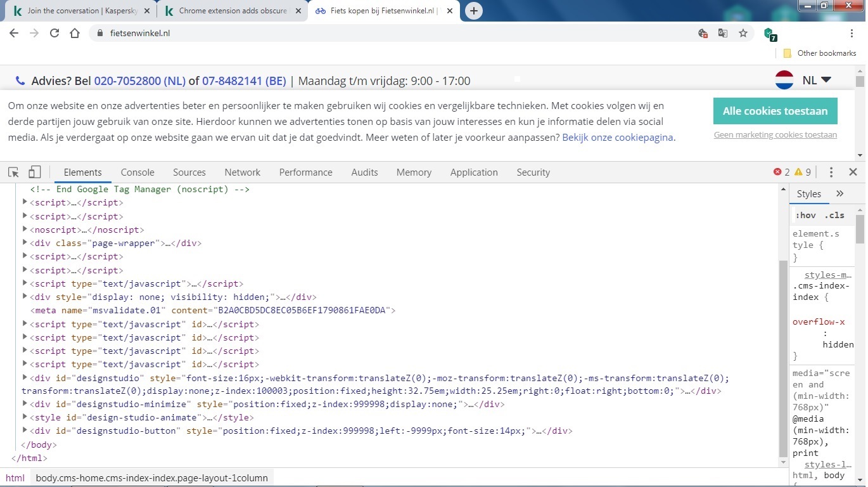Click the Netherlands flag icon

pyautogui.click(x=784, y=80)
